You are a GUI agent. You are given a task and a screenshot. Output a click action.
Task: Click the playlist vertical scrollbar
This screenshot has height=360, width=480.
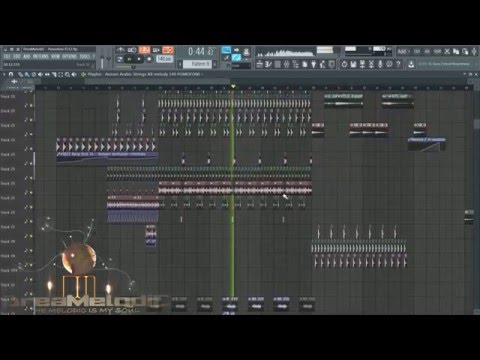pos(477,124)
